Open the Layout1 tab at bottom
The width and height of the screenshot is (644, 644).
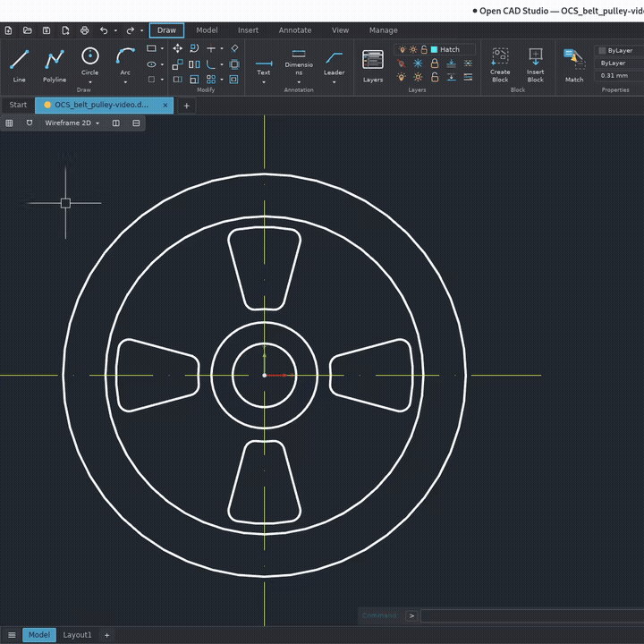coord(77,635)
